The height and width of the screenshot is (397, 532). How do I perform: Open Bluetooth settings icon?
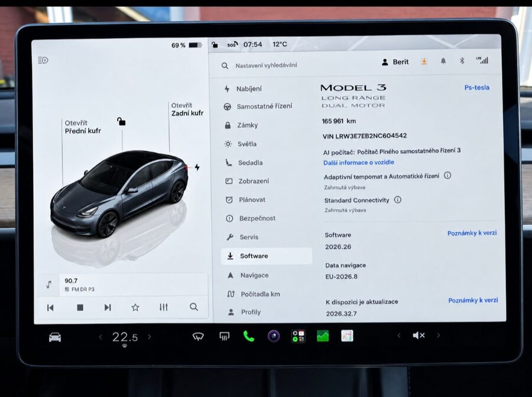tap(462, 61)
